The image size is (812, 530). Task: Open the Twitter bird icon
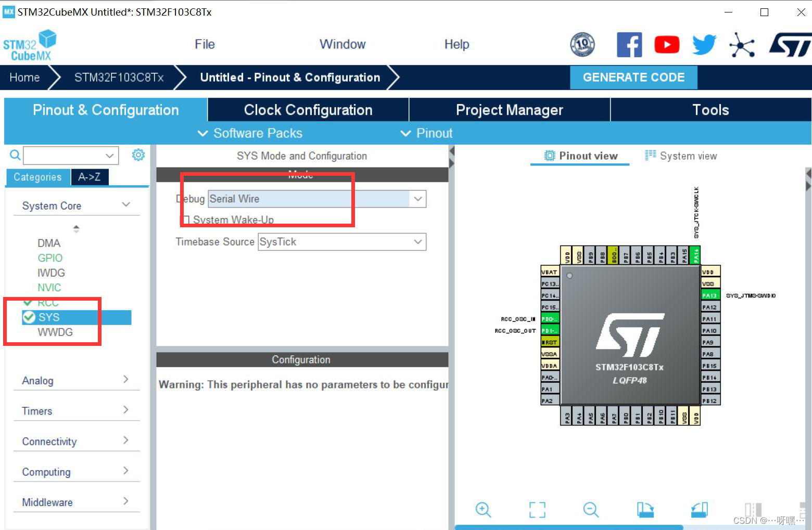coord(704,45)
